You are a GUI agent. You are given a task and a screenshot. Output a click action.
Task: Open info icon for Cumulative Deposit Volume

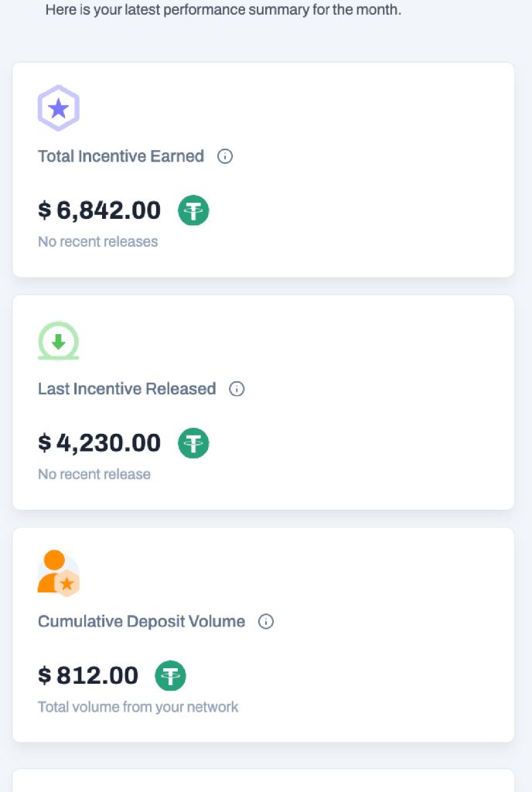tap(266, 621)
